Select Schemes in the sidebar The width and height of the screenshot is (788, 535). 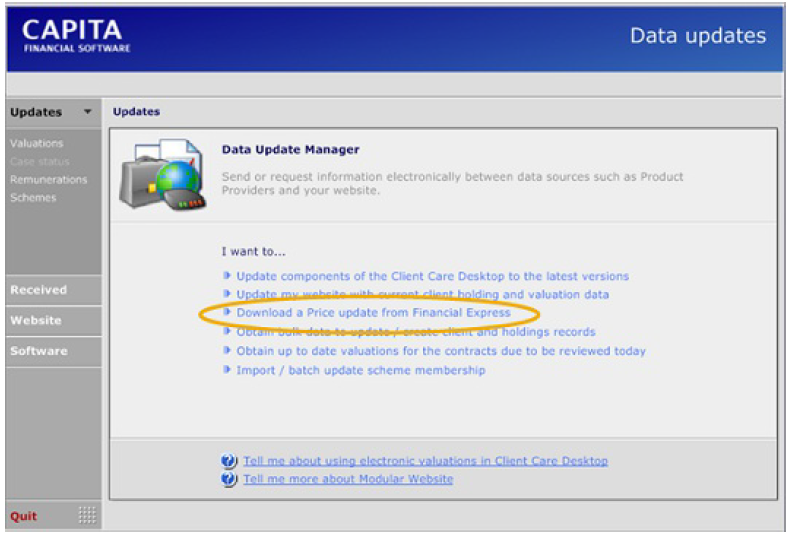tap(33, 197)
